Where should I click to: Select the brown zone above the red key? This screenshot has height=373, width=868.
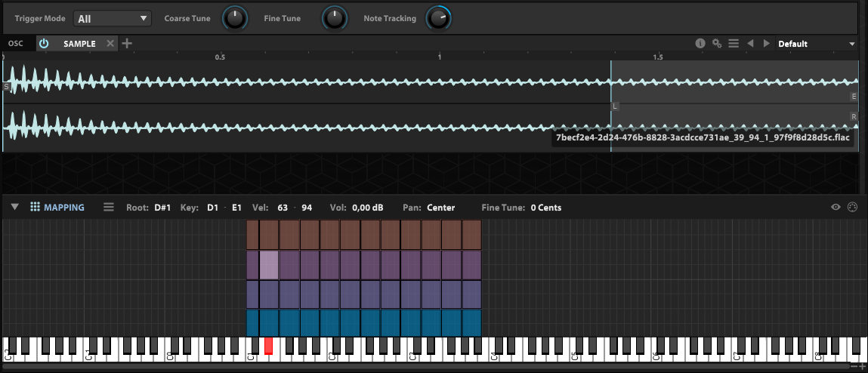click(x=268, y=235)
